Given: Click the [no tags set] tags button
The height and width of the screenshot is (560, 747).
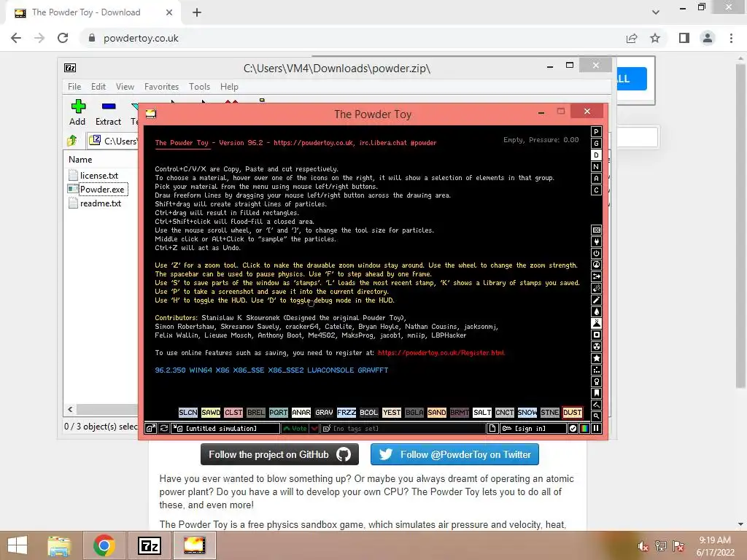Looking at the screenshot, I should click(x=403, y=429).
